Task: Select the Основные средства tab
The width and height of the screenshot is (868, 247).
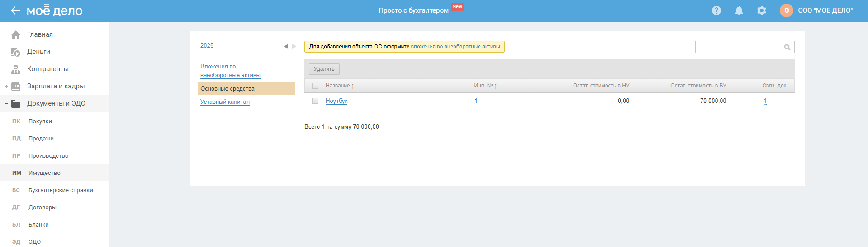Action: click(x=247, y=89)
